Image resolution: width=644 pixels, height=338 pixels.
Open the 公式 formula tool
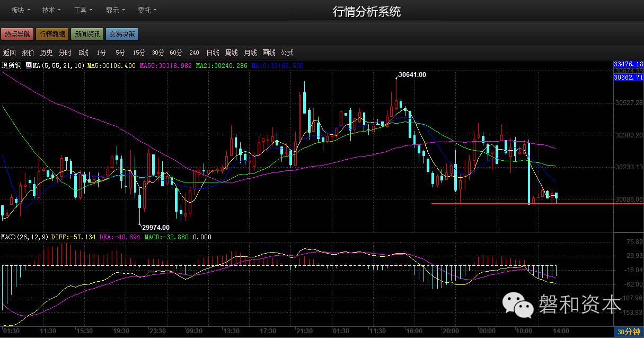pyautogui.click(x=287, y=53)
